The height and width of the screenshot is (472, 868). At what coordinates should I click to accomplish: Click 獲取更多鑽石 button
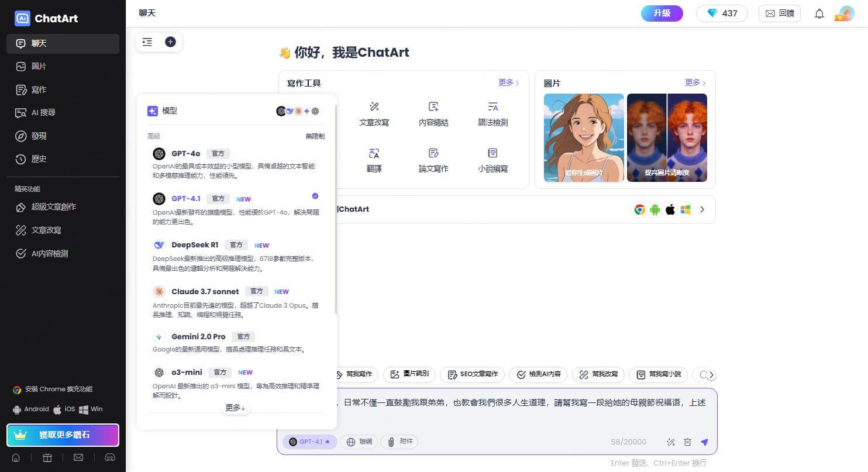pos(63,435)
